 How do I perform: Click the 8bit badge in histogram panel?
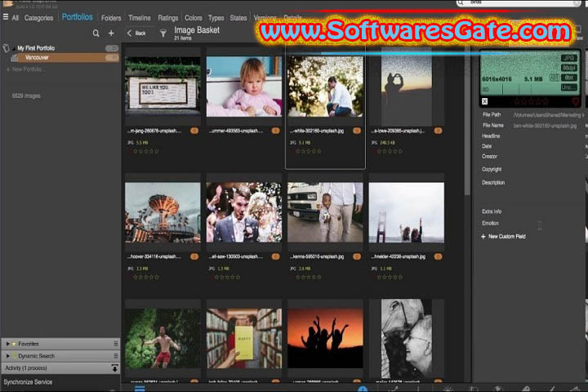pyautogui.click(x=569, y=78)
